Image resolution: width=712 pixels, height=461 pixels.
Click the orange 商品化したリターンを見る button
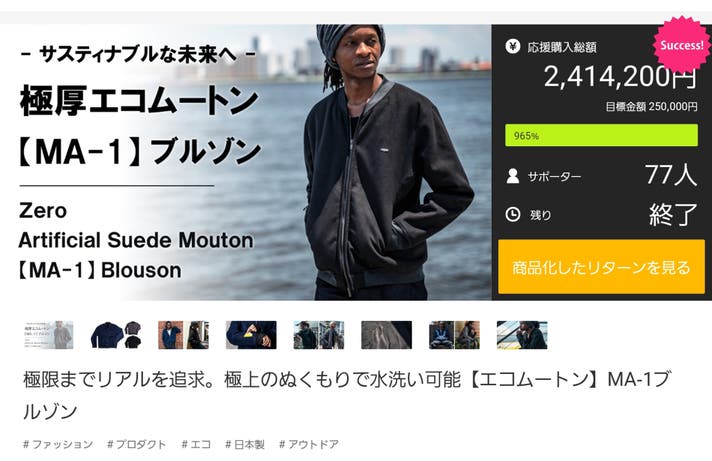[x=601, y=267]
